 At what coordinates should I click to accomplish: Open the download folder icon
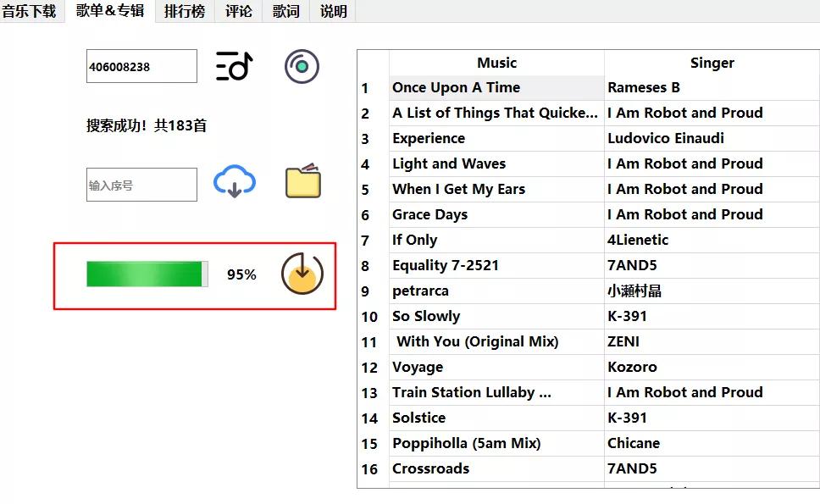303,181
